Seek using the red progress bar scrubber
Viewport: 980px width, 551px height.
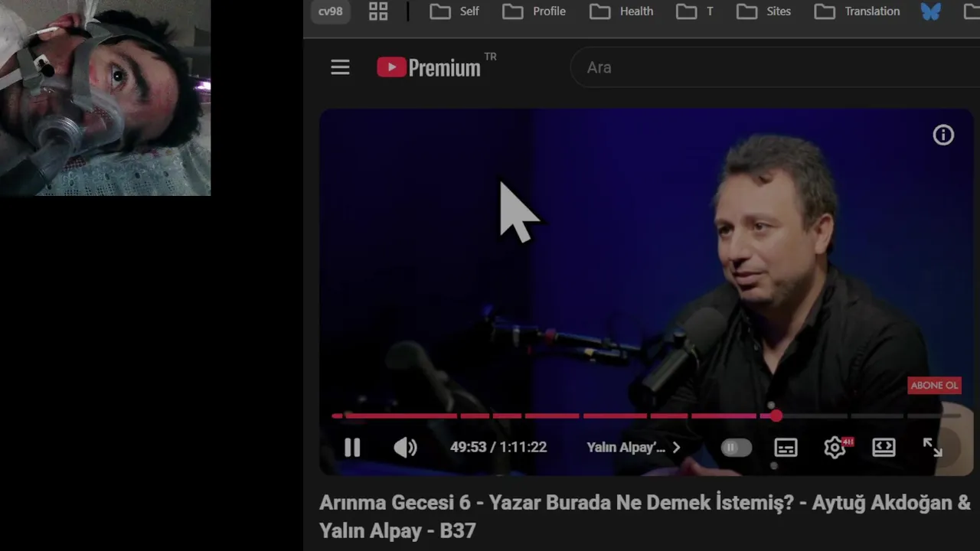tap(776, 416)
